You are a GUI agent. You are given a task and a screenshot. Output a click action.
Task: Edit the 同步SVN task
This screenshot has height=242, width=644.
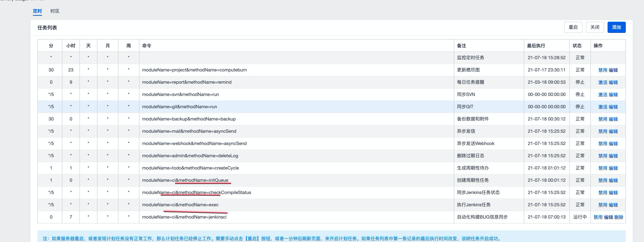[613, 95]
